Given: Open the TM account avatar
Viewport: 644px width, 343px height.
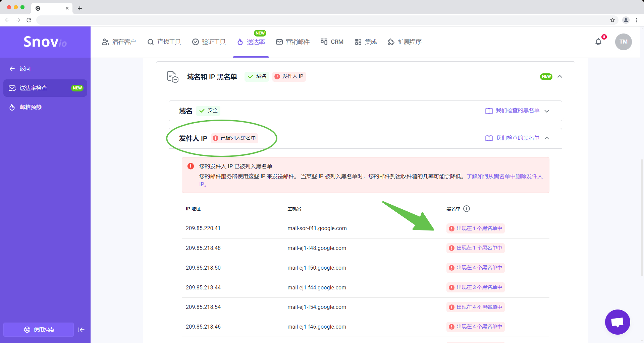Looking at the screenshot, I should tap(623, 42).
